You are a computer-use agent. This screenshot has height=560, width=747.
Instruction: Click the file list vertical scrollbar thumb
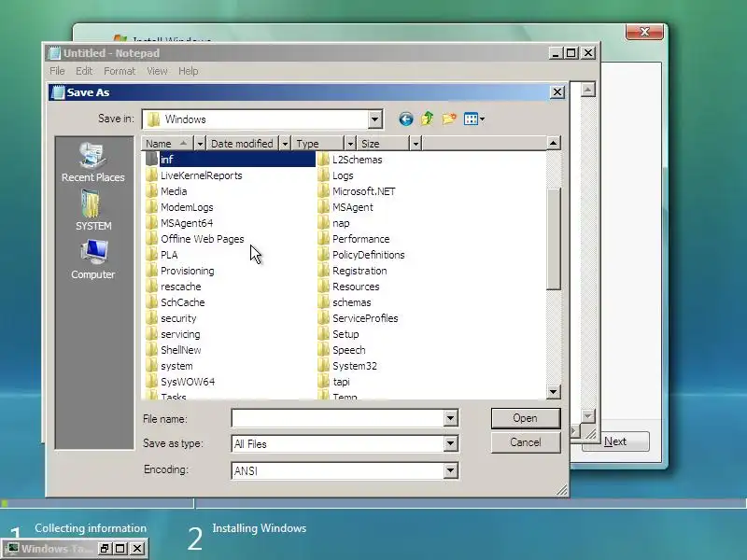click(x=553, y=239)
